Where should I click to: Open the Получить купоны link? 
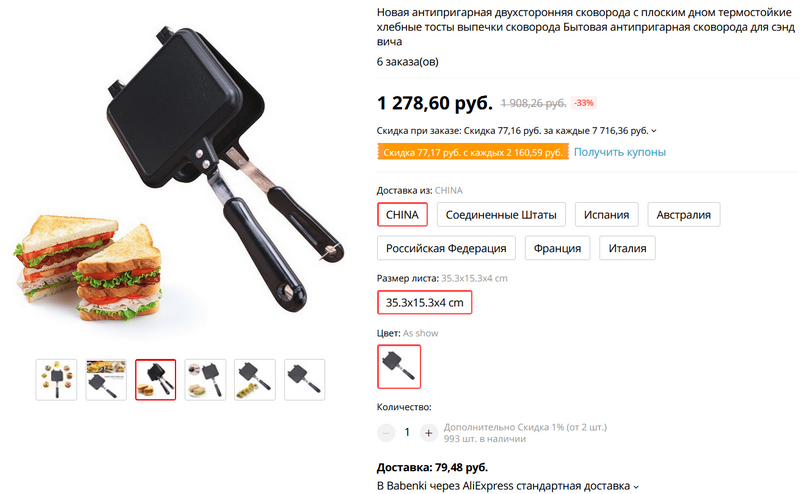point(620,152)
